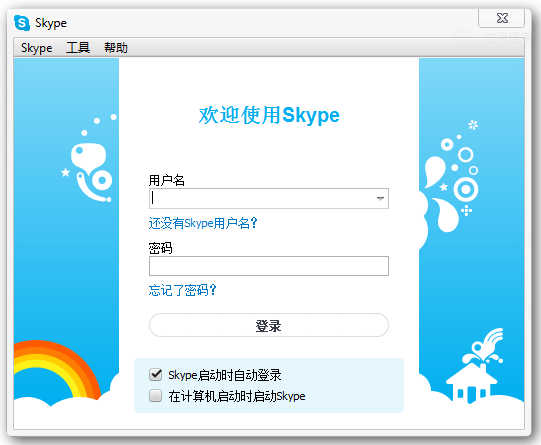Open the Skype menu
541x445 pixels.
click(37, 48)
